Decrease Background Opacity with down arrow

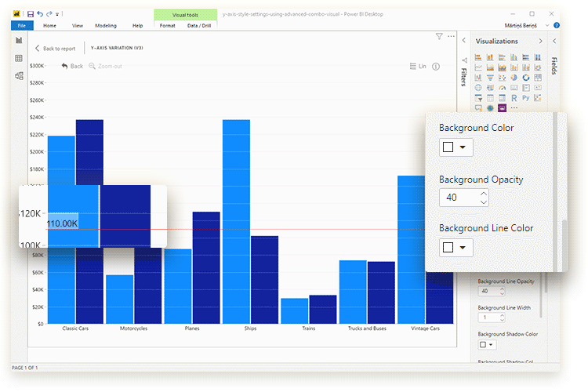coord(484,202)
